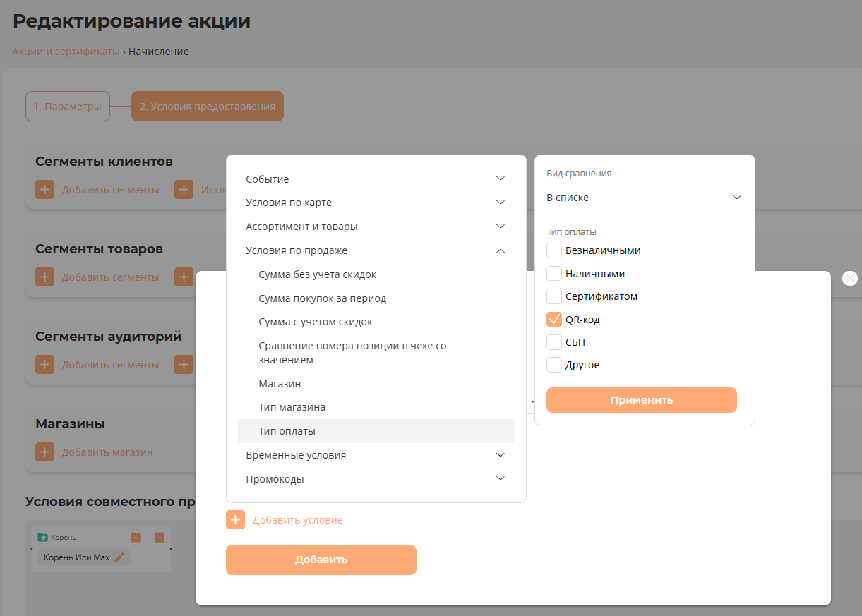Click plus icon for Добавить сегменты under Сегменты клиентов
862x616 pixels.
click(x=44, y=190)
